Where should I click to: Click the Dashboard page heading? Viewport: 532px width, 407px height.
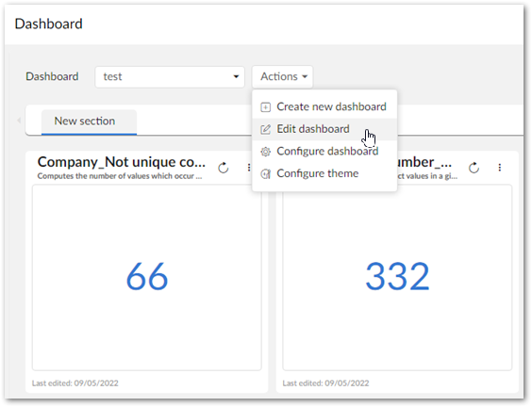click(48, 24)
